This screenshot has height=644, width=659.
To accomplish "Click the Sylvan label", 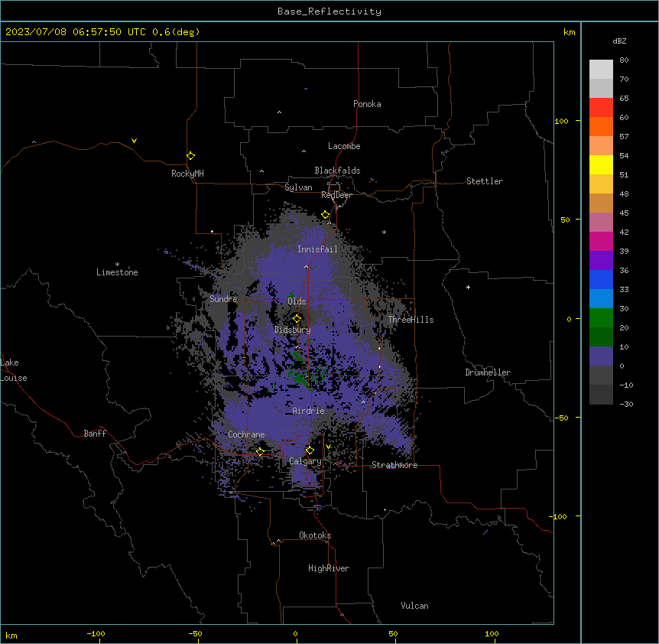I will point(298,187).
